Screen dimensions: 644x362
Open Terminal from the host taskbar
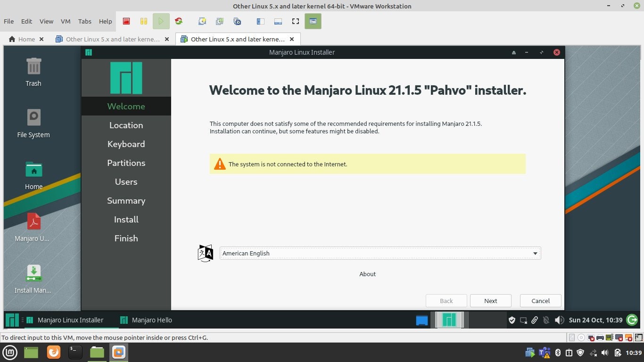75,352
